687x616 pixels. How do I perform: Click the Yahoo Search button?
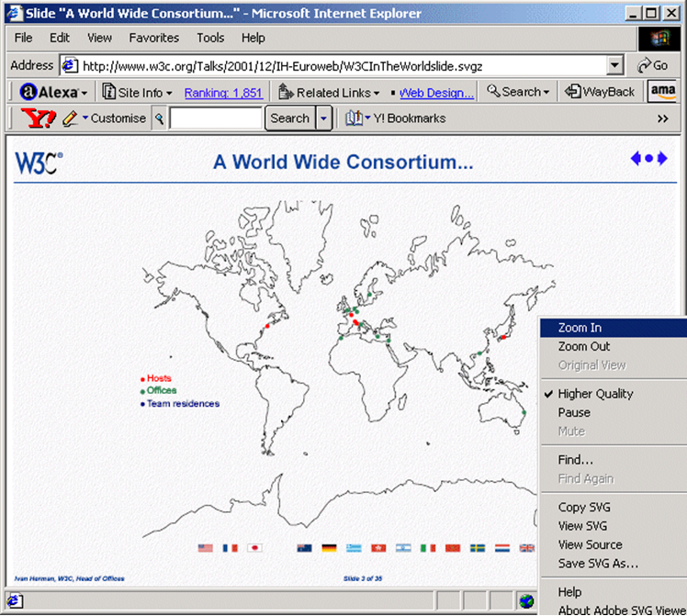[x=289, y=118]
